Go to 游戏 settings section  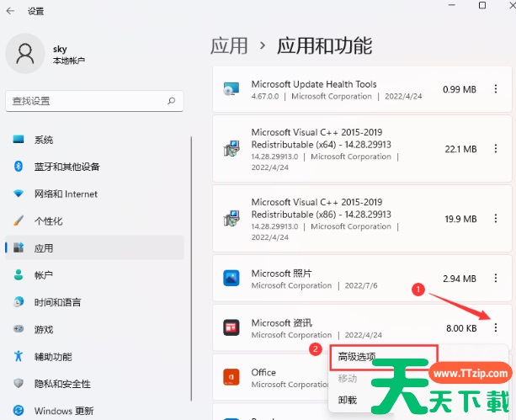pyautogui.click(x=44, y=329)
